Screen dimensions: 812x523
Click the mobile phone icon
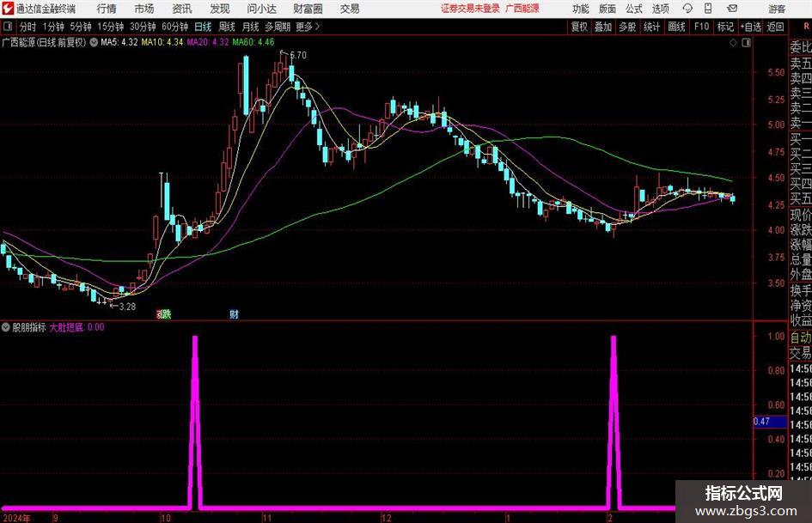tap(708, 9)
